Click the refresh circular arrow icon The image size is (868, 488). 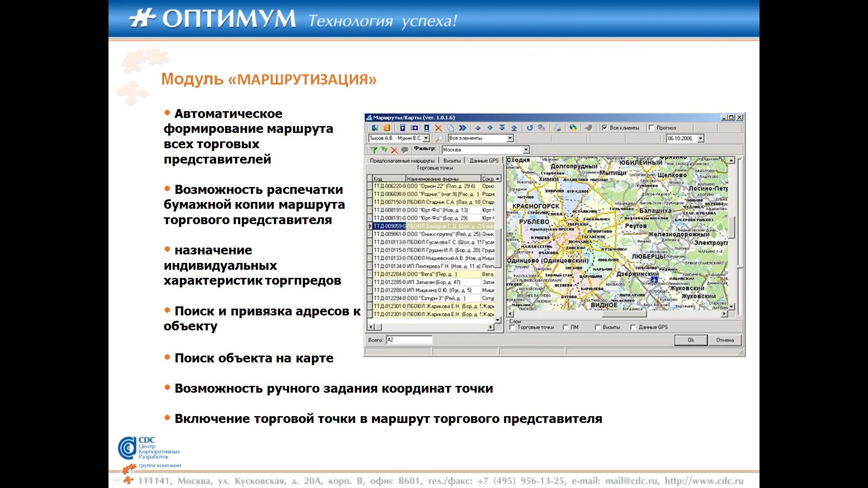coord(530,128)
